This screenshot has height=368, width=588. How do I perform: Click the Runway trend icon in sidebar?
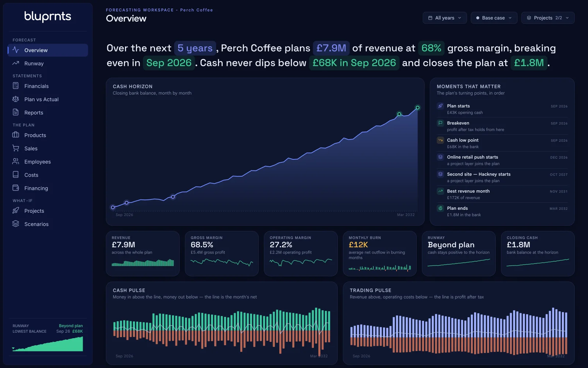tap(15, 63)
